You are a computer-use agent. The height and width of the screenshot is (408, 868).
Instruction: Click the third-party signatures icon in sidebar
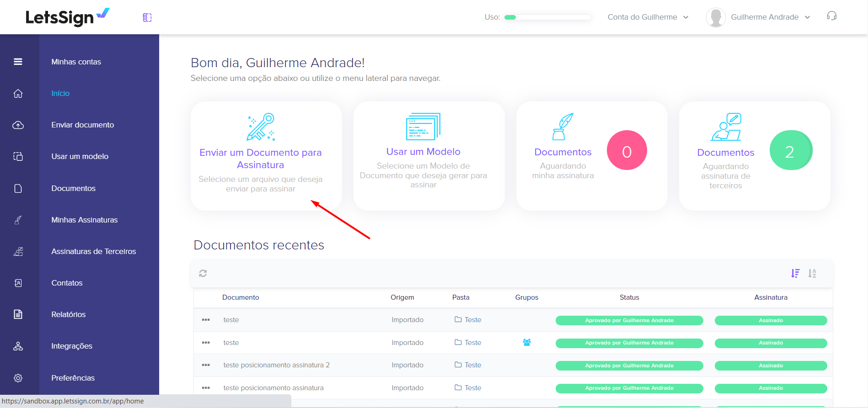18,251
